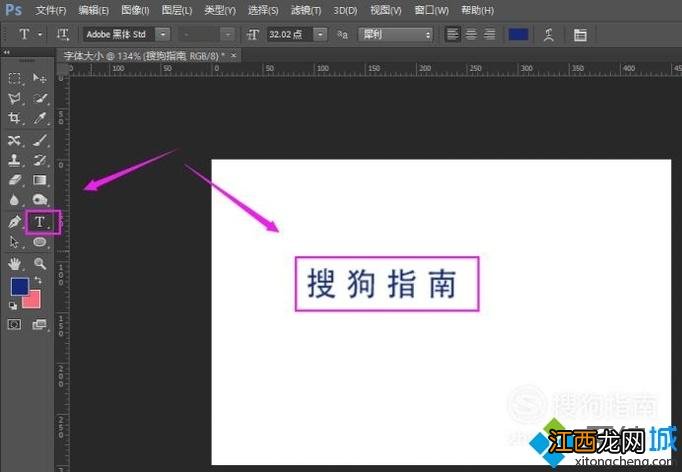Image resolution: width=682 pixels, height=472 pixels.
Task: Select the Patch healing tool
Action: (x=14, y=140)
